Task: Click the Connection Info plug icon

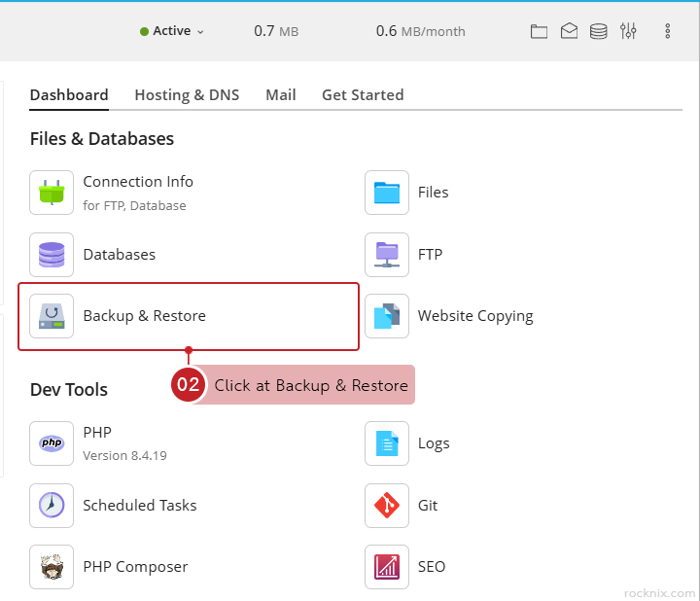Action: coord(52,193)
